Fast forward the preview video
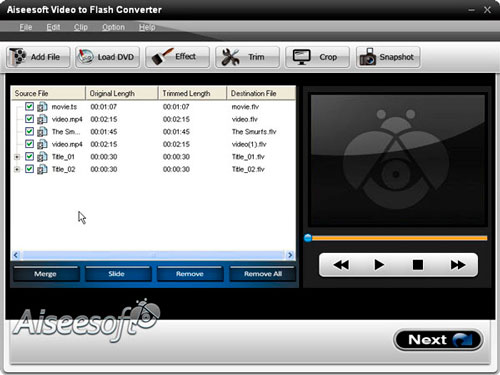This screenshot has height=375, width=500. [458, 265]
